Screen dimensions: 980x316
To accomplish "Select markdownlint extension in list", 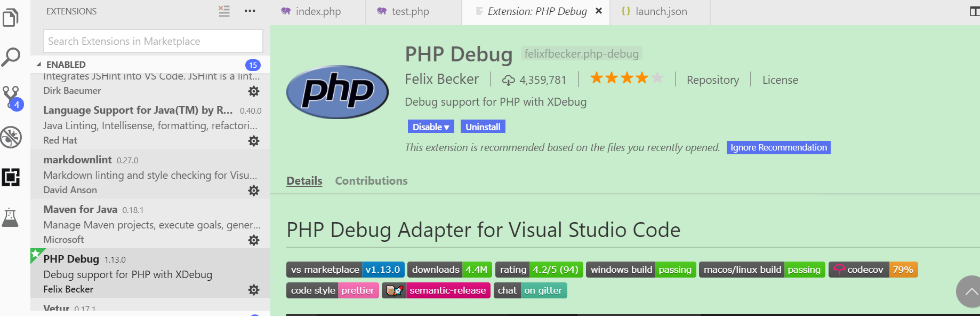I will 150,174.
